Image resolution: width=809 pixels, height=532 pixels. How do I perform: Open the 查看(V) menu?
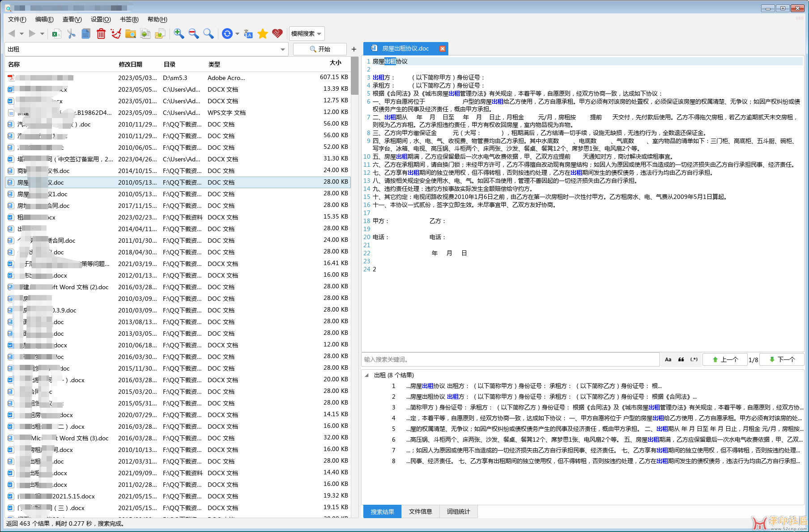tap(72, 19)
